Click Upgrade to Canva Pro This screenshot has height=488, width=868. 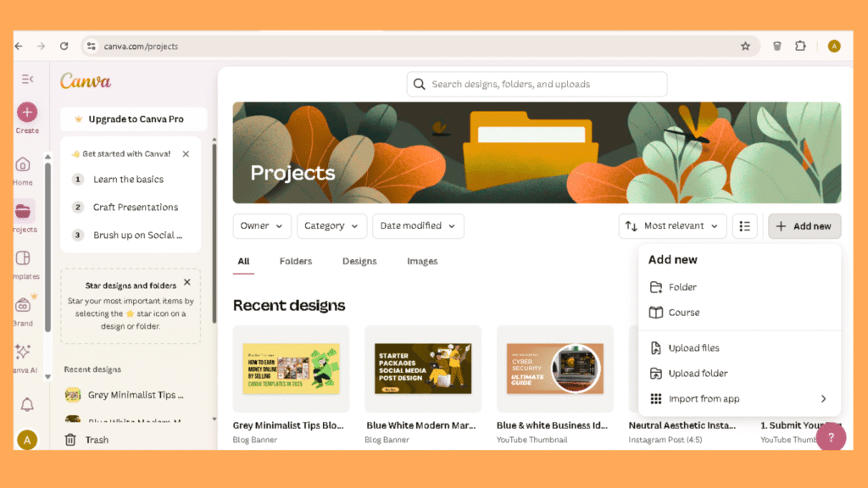[133, 119]
